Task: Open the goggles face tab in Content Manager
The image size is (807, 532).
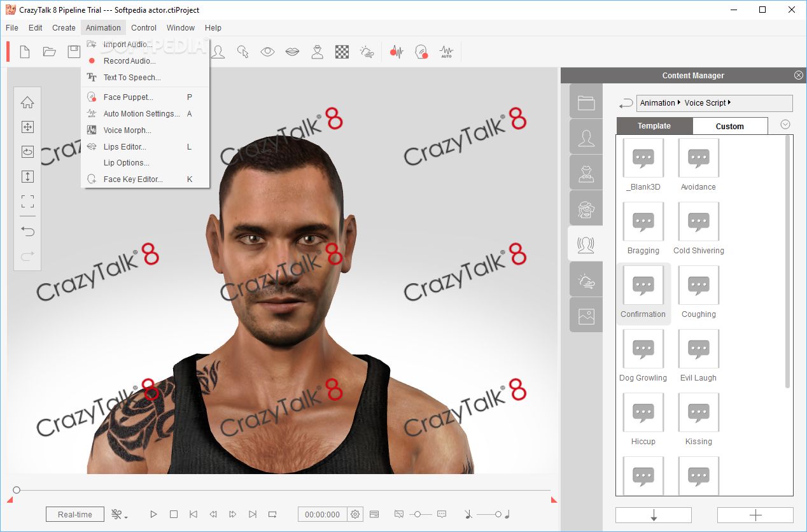Action: pos(586,208)
